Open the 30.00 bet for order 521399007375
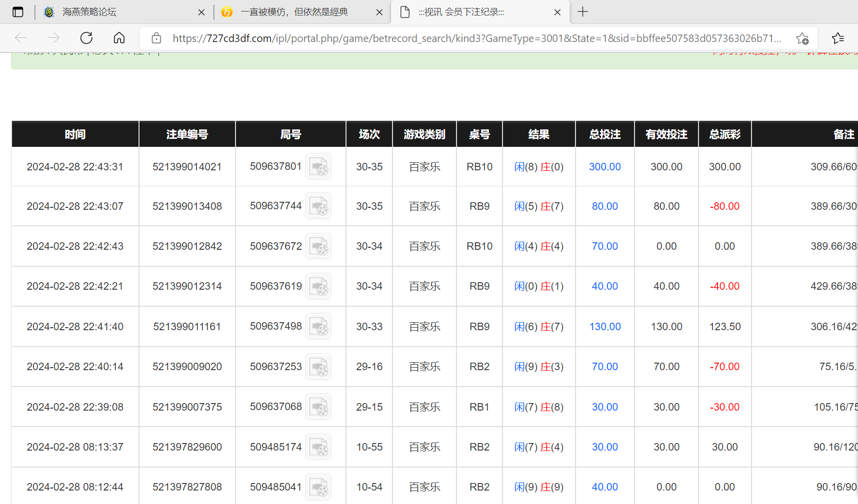 point(605,407)
